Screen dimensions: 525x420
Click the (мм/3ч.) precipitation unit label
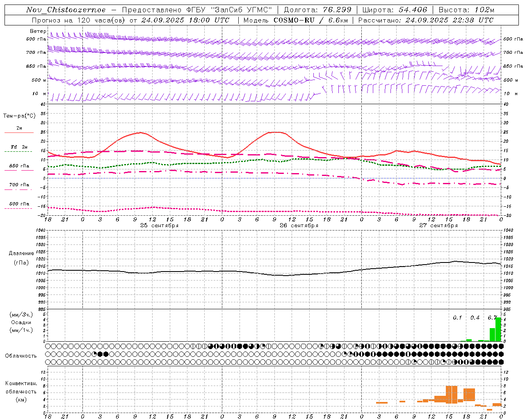pyautogui.click(x=21, y=315)
